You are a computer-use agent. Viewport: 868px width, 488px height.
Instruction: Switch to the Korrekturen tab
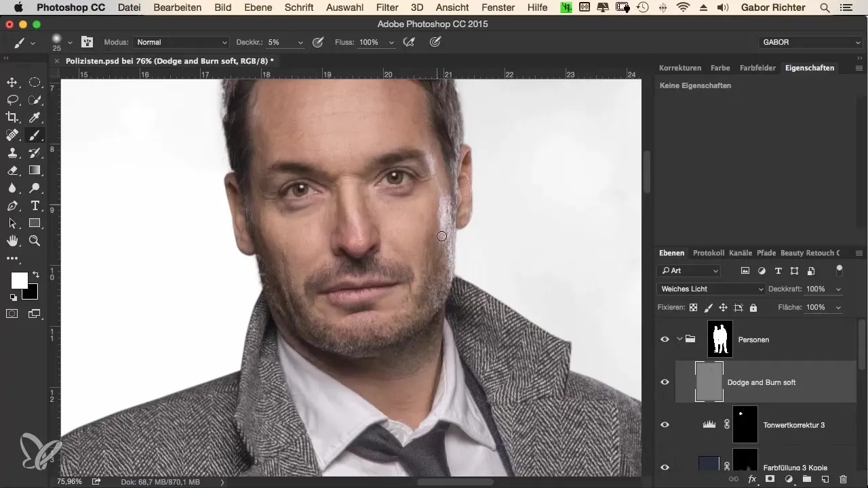click(x=680, y=68)
